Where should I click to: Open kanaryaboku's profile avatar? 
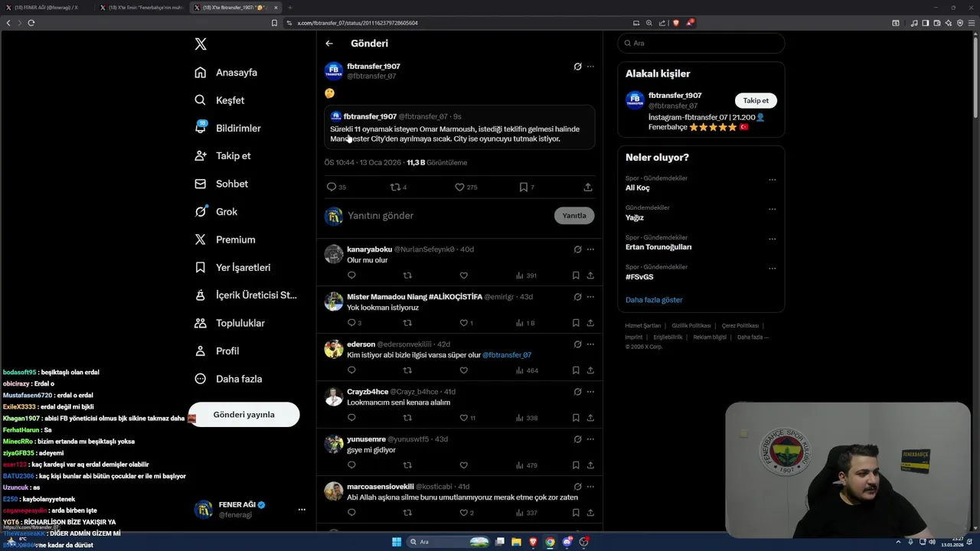coord(334,254)
